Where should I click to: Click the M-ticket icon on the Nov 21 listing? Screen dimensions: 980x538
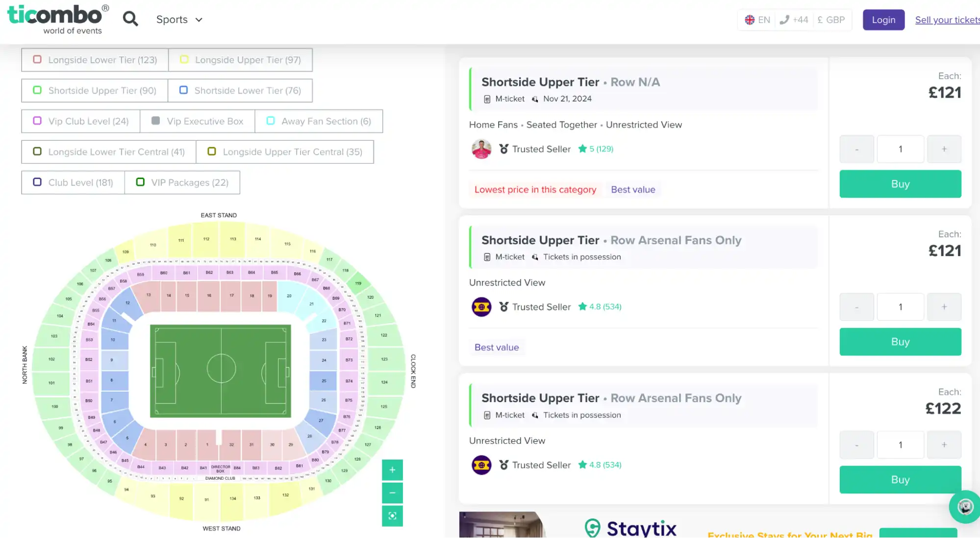tap(486, 99)
